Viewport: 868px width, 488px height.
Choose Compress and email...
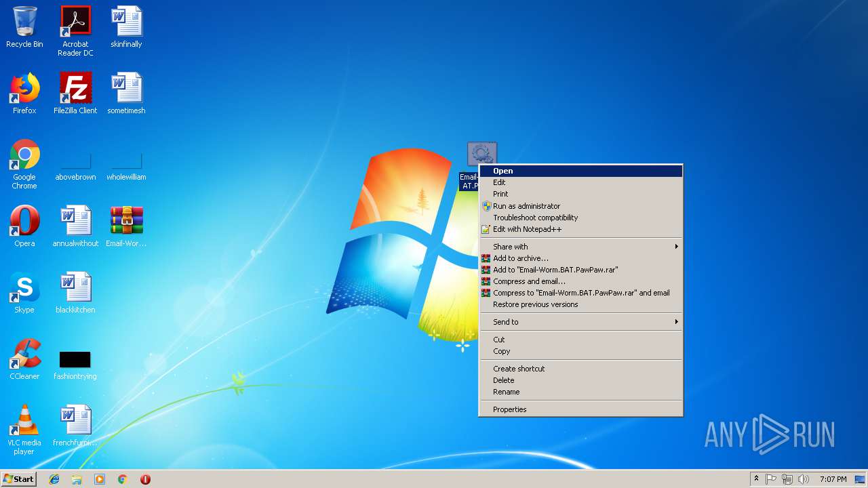tap(581, 281)
